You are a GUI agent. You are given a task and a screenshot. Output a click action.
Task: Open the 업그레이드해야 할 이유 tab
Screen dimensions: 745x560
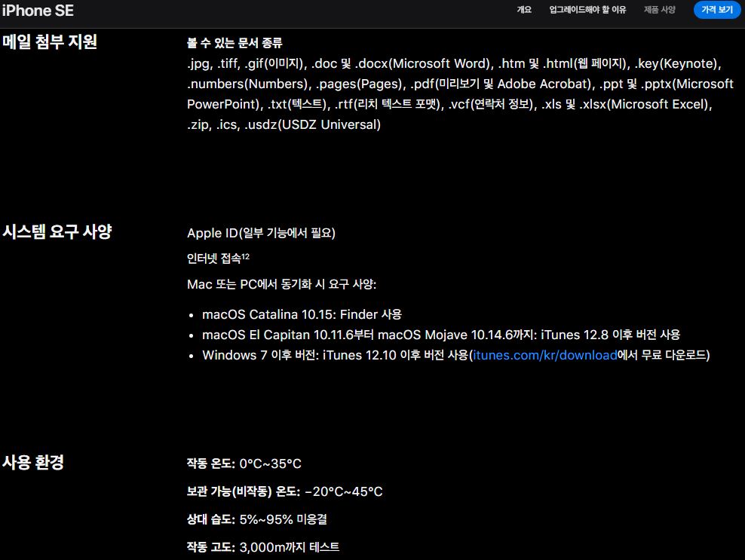point(587,10)
